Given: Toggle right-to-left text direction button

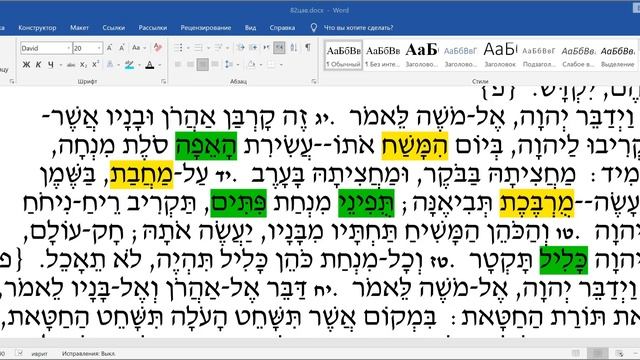Looking at the screenshot, I should [280, 48].
